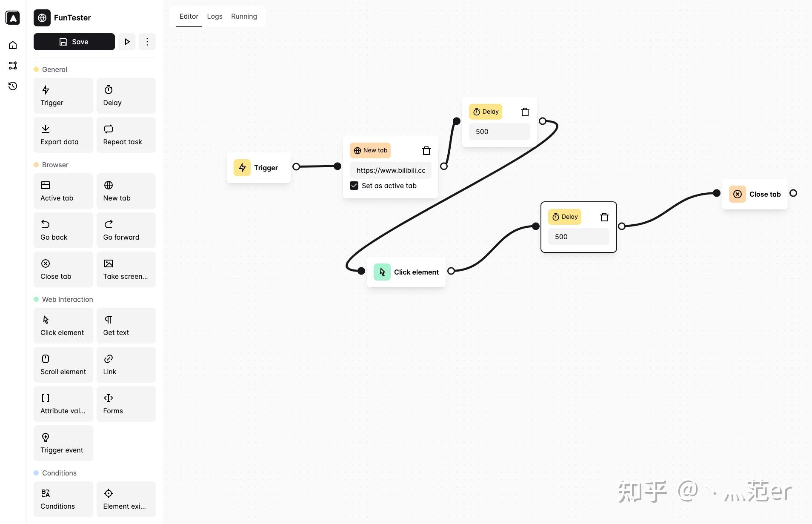Click the bilibili URL input field

tap(390, 170)
